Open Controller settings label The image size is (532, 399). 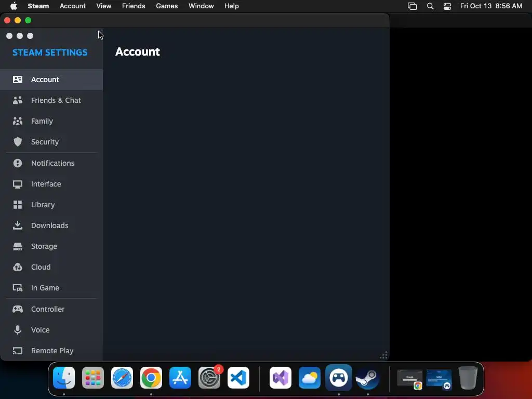click(48, 309)
